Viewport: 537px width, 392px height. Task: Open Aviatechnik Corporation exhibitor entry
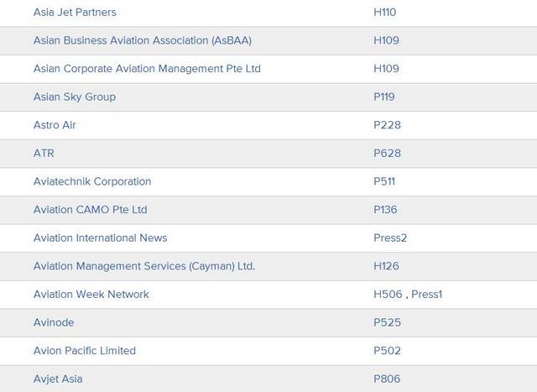(92, 181)
